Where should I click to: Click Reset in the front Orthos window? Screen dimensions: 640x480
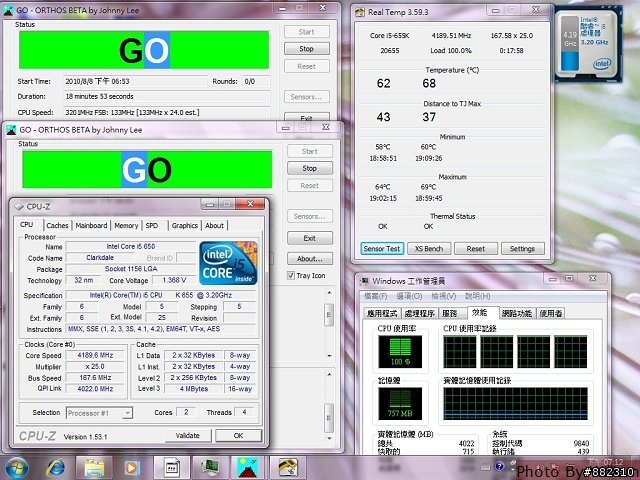pos(309,186)
